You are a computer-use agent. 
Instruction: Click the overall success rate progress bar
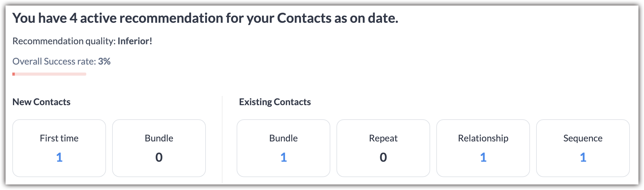coord(49,74)
